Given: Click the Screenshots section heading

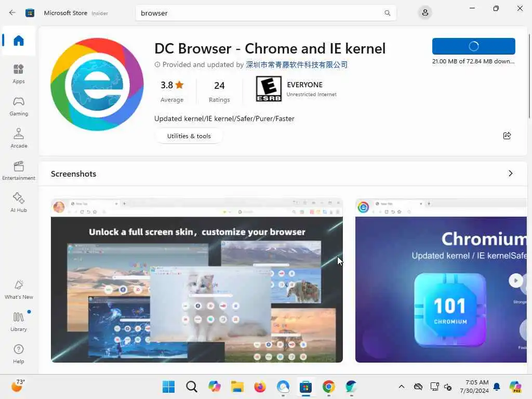Looking at the screenshot, I should 73,174.
